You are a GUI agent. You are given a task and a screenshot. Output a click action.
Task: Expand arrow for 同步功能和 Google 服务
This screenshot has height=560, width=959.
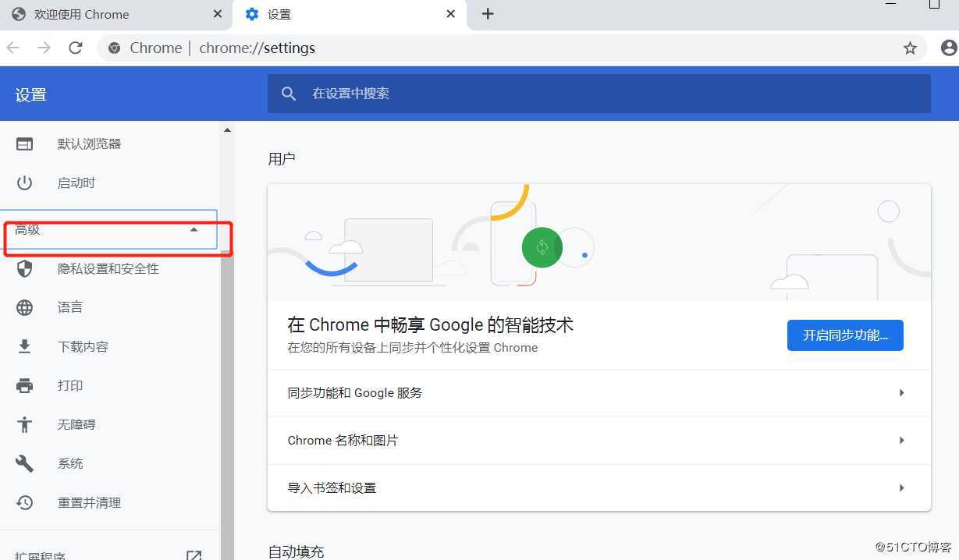point(901,392)
